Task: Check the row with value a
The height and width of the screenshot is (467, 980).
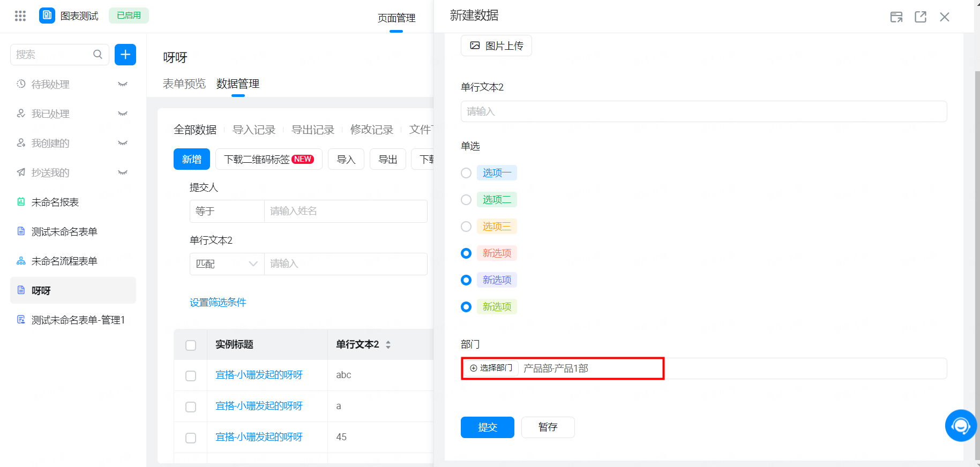Action: (x=191, y=407)
